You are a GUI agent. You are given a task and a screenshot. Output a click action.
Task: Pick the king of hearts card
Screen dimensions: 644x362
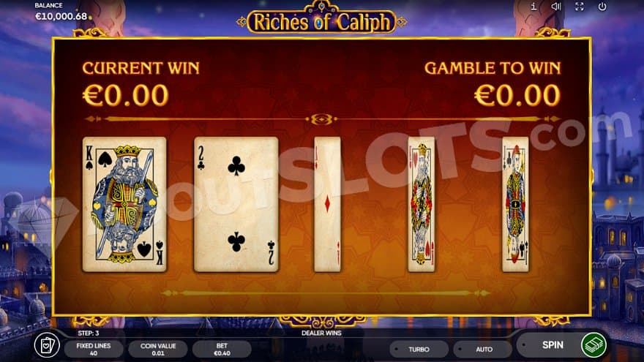pyautogui.click(x=421, y=204)
